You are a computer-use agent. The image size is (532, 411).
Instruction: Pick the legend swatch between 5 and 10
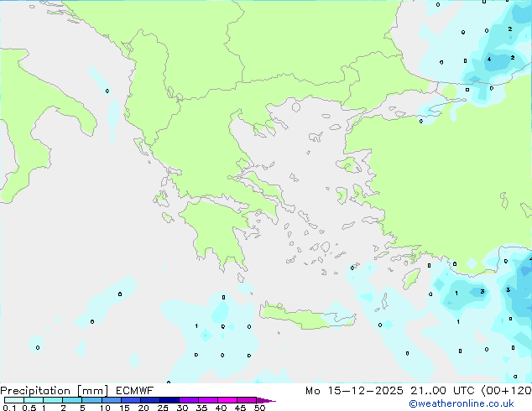[91, 400]
